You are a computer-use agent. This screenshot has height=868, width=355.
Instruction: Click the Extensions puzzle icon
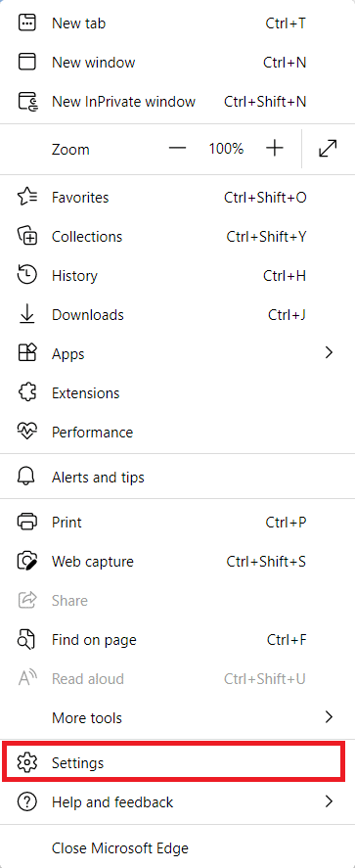tap(26, 393)
